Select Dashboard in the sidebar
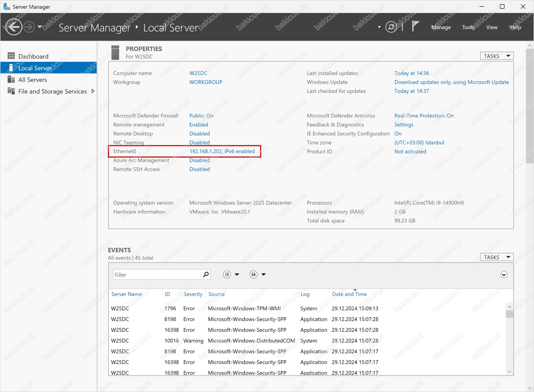The width and height of the screenshot is (534, 392). tap(49, 56)
